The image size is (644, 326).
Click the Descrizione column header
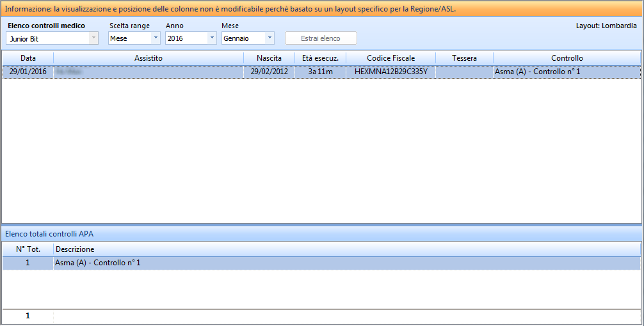[x=76, y=249]
